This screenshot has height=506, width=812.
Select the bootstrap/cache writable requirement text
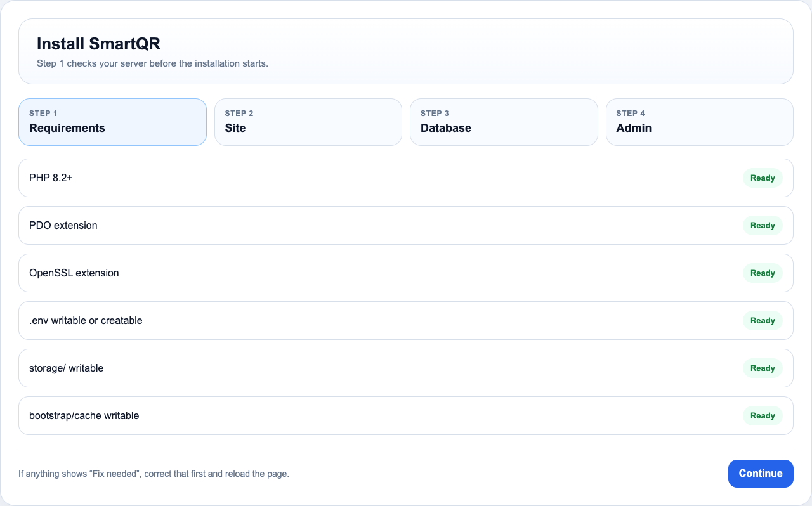click(84, 416)
